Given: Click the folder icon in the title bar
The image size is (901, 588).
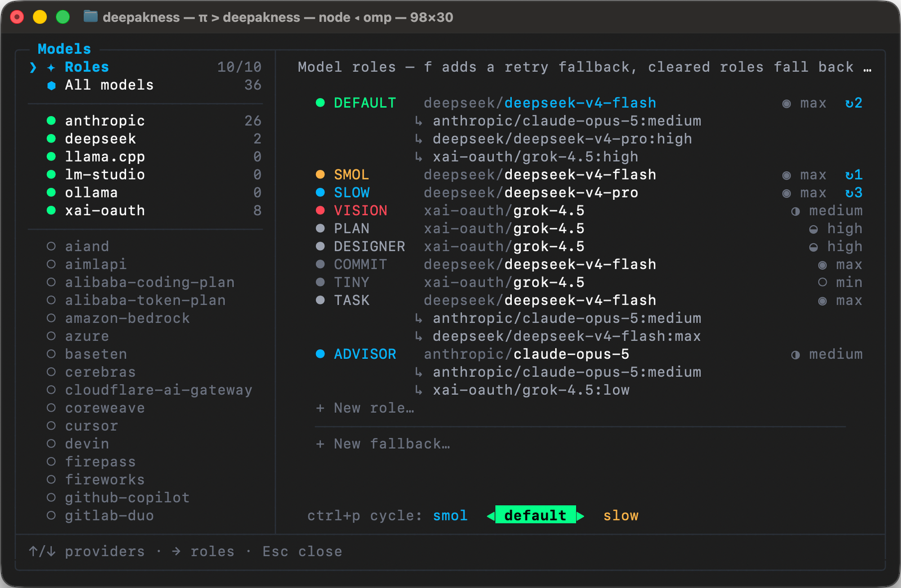Looking at the screenshot, I should (90, 16).
